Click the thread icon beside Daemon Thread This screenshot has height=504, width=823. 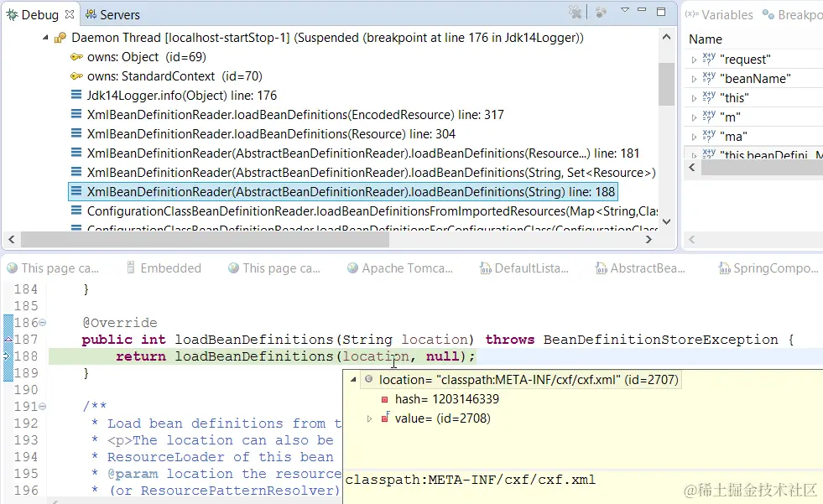pos(60,38)
